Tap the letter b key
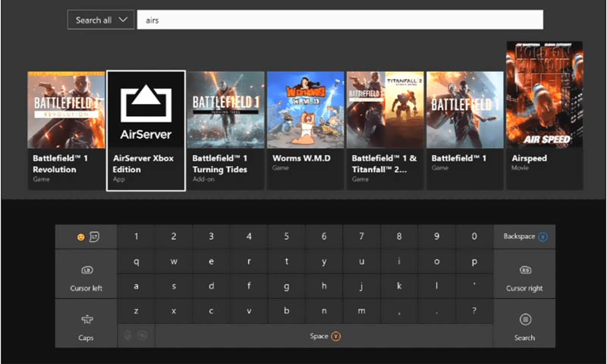Screen dimensions: 607x364 tap(287, 311)
